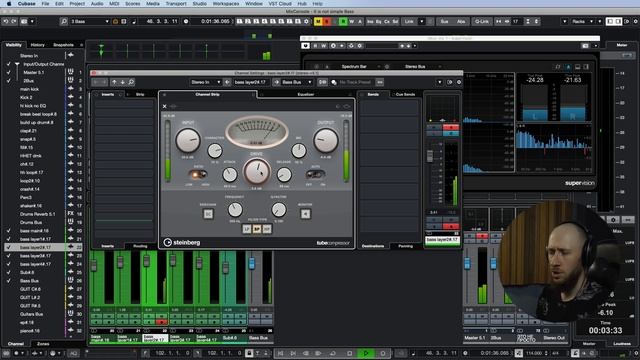Select the bass layer2#.17 channel in visibility list
Image resolution: width=640 pixels, height=360 pixels.
click(x=43, y=247)
